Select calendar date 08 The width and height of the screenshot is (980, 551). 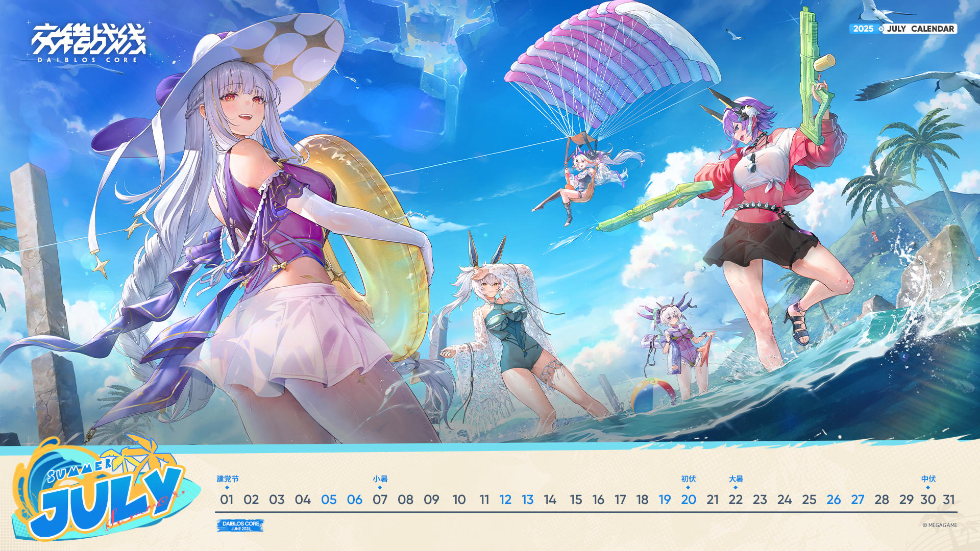point(406,499)
